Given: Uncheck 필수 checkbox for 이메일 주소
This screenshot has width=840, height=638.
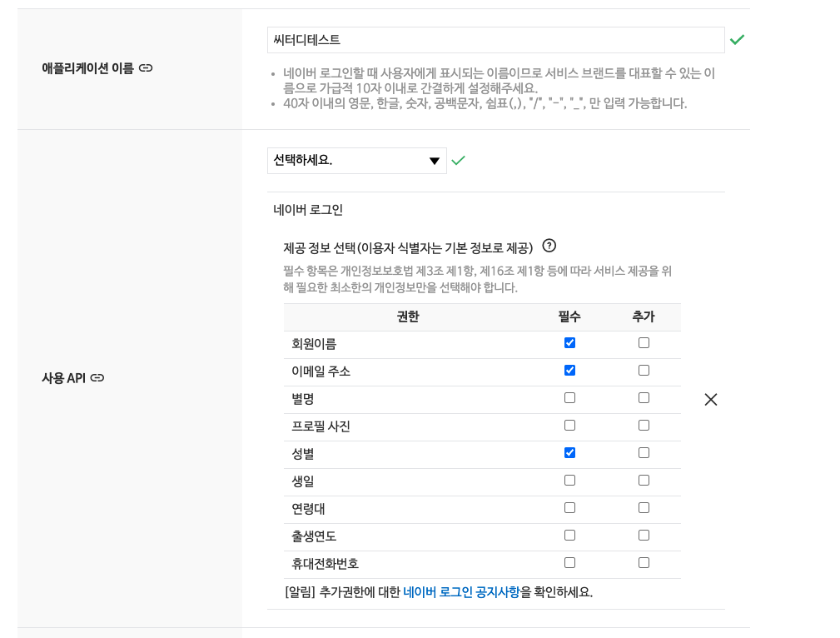Looking at the screenshot, I should (x=569, y=371).
